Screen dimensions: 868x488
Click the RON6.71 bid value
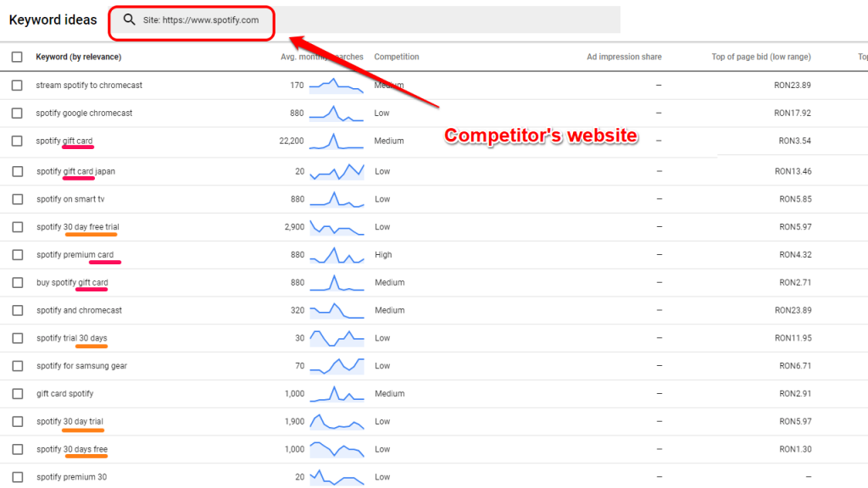point(795,366)
